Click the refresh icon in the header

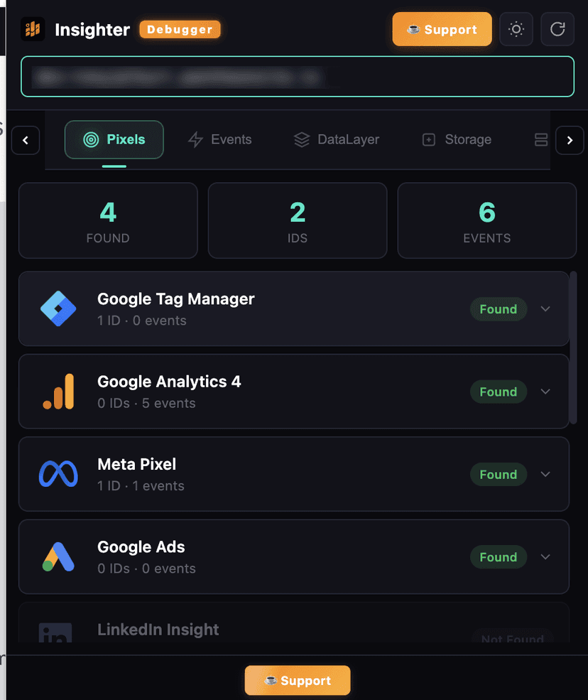[x=557, y=29]
